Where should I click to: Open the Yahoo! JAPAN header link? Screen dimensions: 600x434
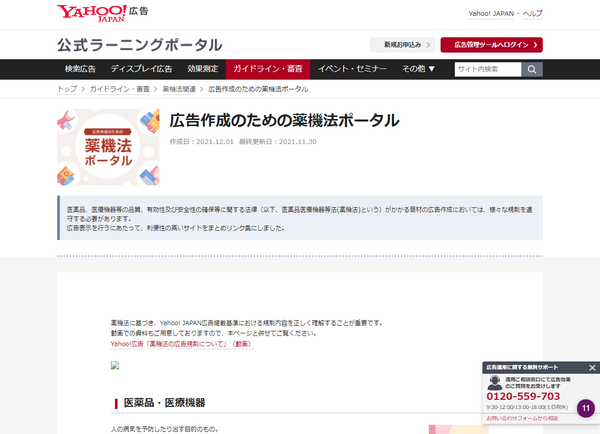click(491, 14)
